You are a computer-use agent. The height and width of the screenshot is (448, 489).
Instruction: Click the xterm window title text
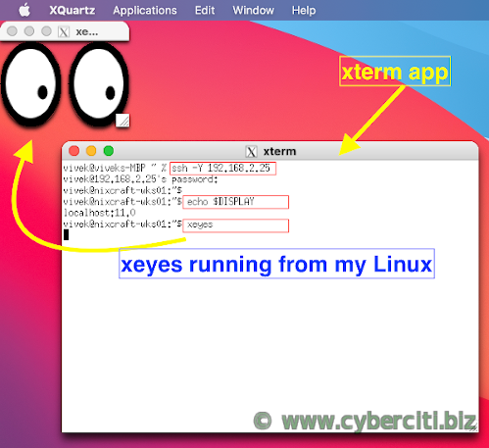pyautogui.click(x=279, y=152)
